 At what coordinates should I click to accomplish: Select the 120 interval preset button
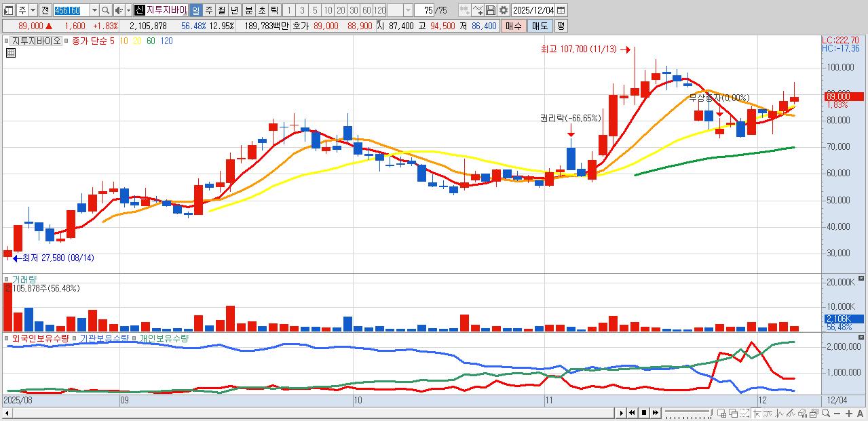point(379,10)
